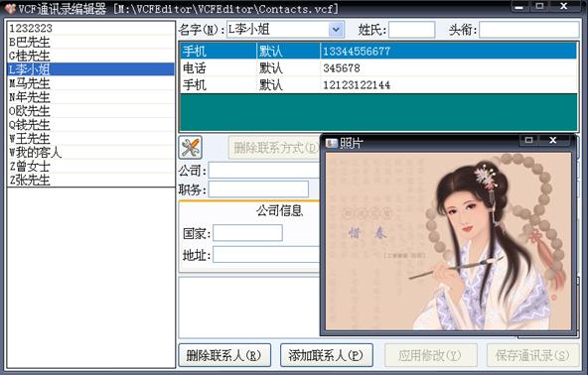Select contact Z张先生

tap(90, 180)
